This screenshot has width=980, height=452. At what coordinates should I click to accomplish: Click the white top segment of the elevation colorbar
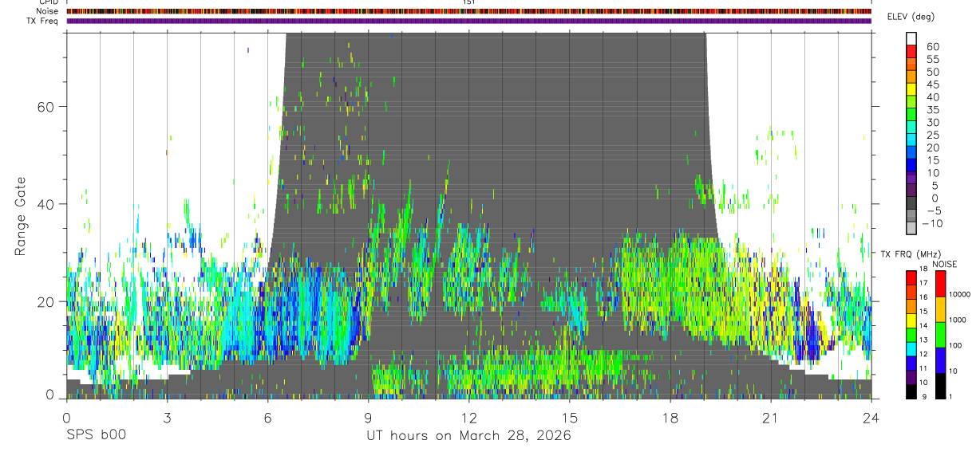(x=911, y=39)
